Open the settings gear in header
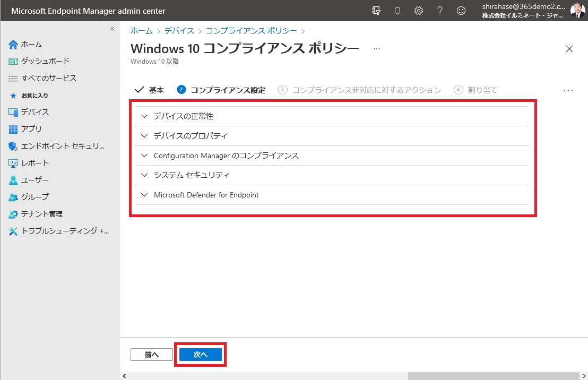Viewport: 588px width, 380px height. pos(419,11)
